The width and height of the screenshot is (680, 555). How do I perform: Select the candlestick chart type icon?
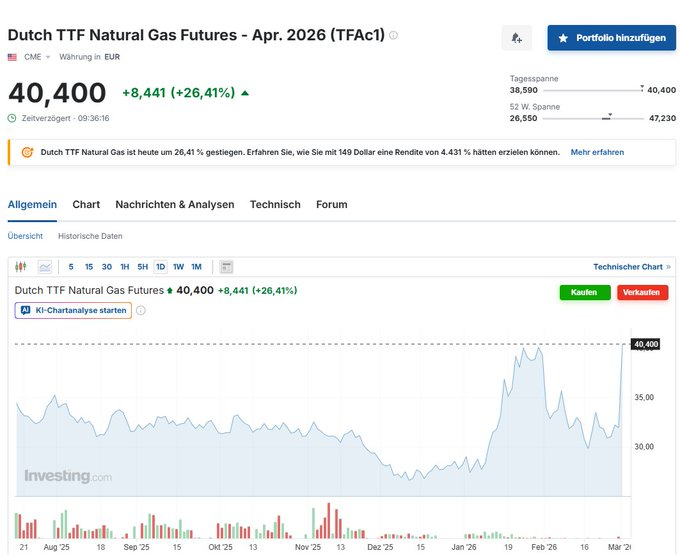click(x=22, y=267)
